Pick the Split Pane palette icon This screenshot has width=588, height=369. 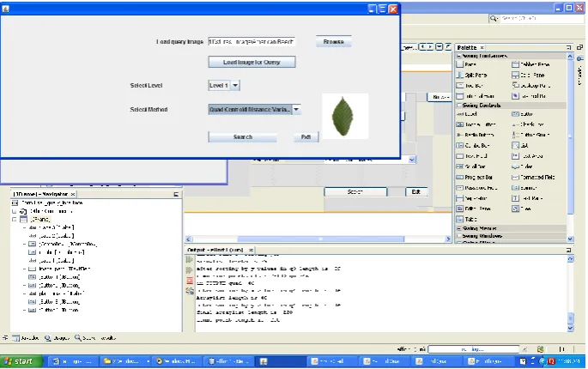pos(460,75)
